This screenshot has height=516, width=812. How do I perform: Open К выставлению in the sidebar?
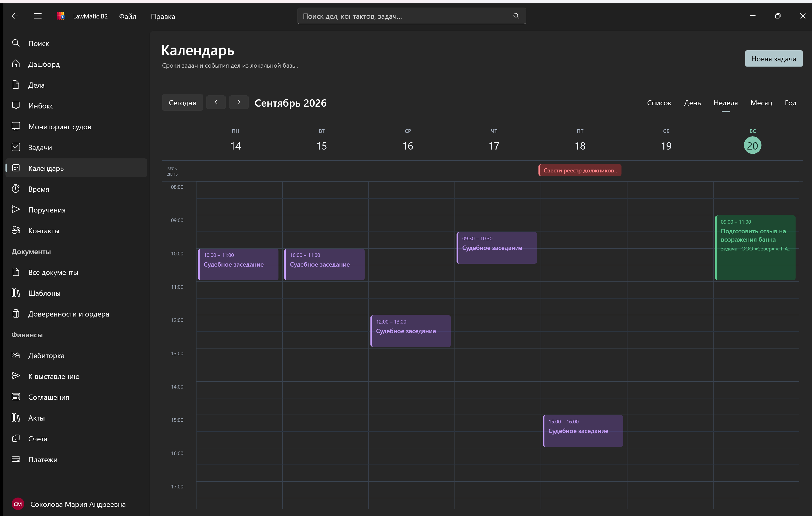tap(77, 376)
